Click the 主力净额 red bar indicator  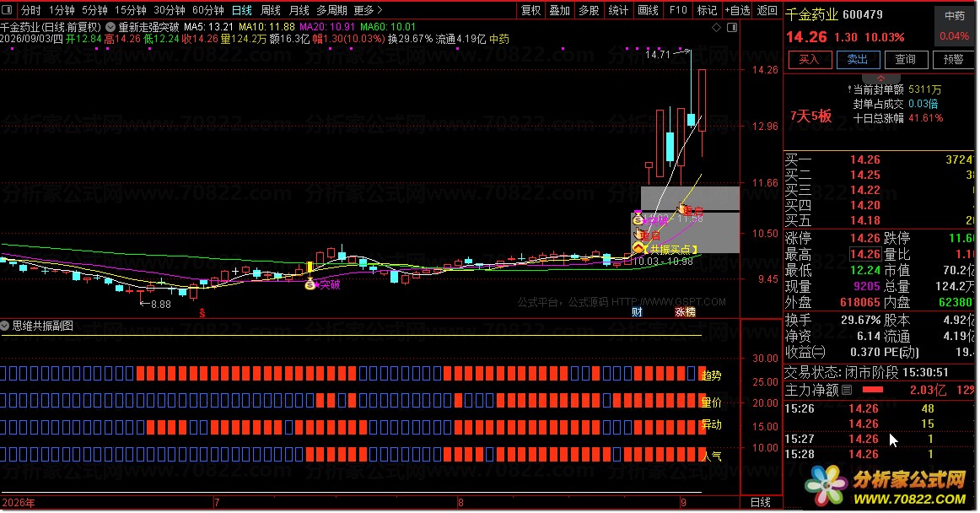click(x=873, y=390)
